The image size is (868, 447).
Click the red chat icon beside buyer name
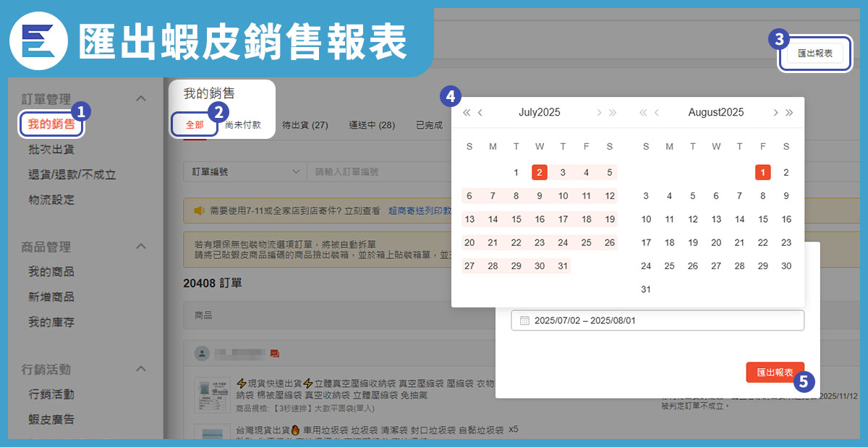click(x=275, y=354)
